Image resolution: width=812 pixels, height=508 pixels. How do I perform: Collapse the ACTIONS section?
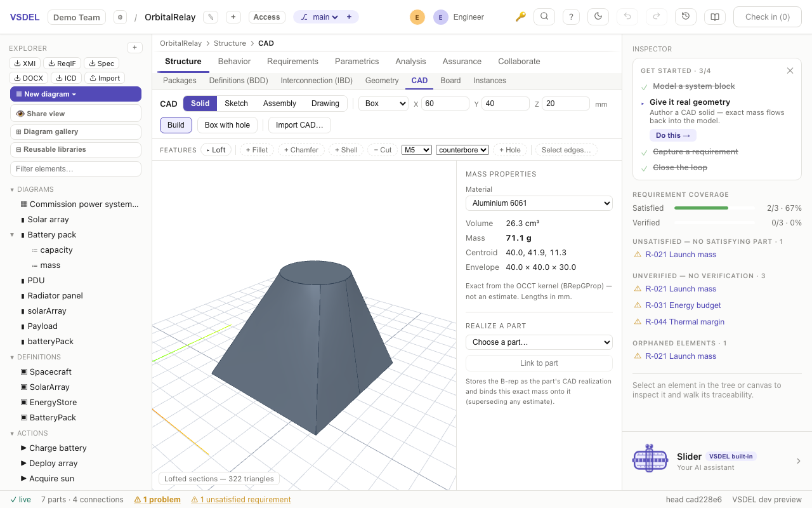click(12, 433)
